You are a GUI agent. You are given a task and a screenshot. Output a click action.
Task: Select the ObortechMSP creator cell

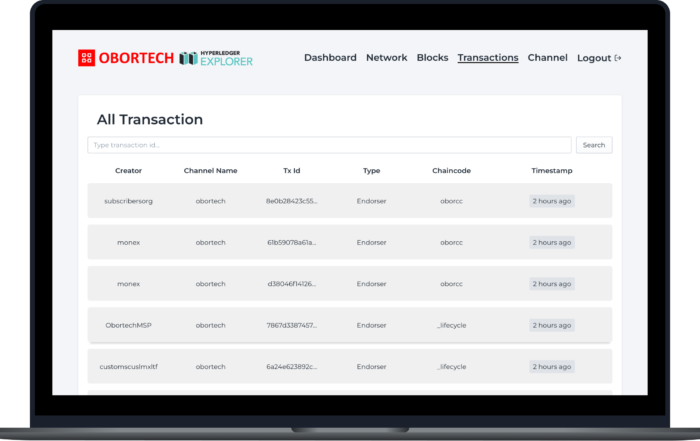coord(129,325)
